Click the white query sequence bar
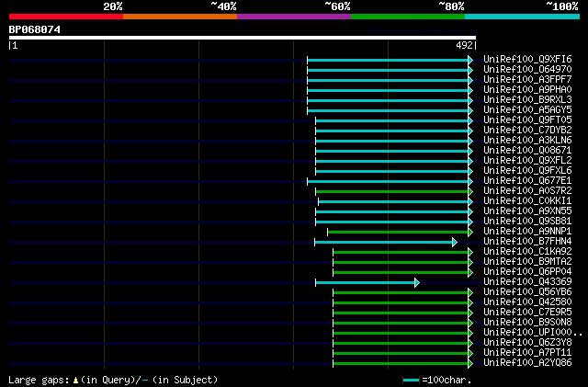 point(243,38)
